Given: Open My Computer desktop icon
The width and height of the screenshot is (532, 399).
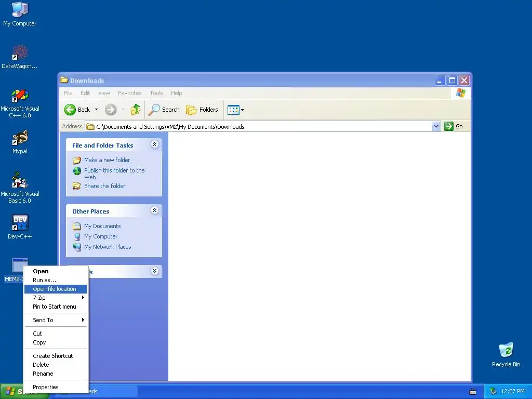Looking at the screenshot, I should click(20, 14).
